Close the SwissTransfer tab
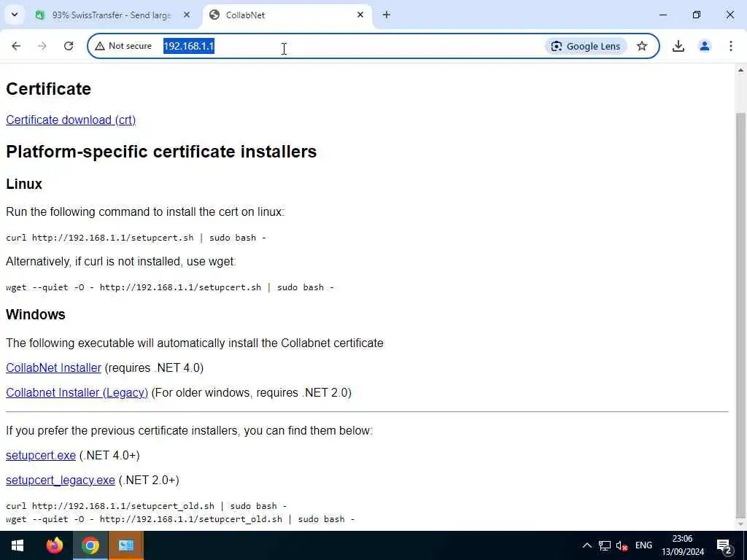 click(187, 15)
